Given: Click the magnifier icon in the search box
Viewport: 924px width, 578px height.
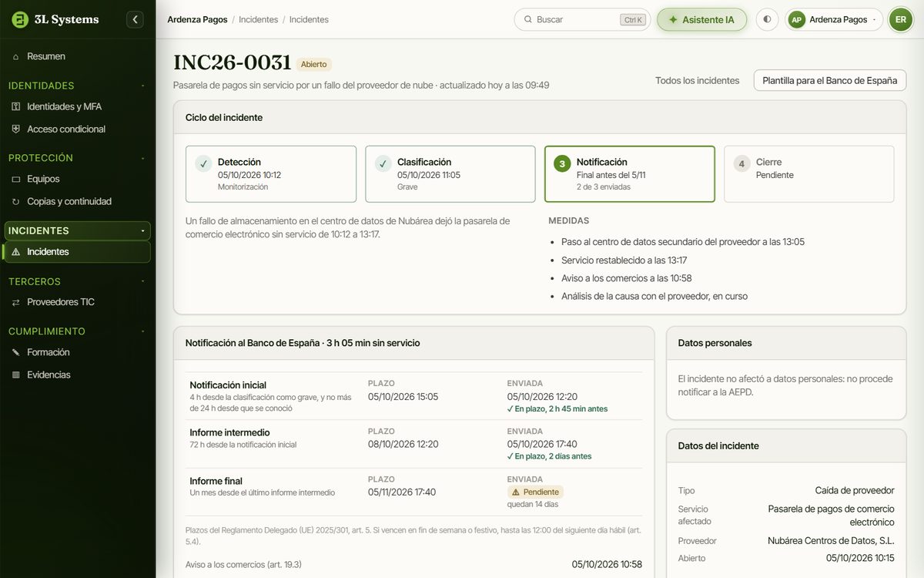Looking at the screenshot, I should point(528,19).
